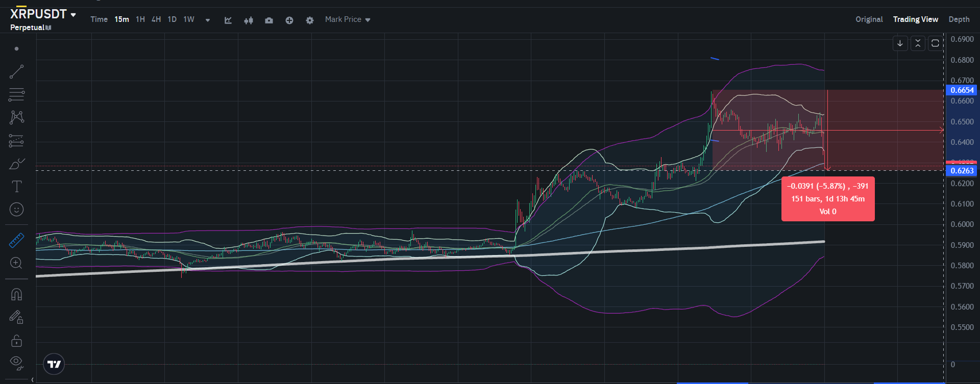The height and width of the screenshot is (384, 980).
Task: Select the XABCD pattern tool
Action: [x=16, y=117]
